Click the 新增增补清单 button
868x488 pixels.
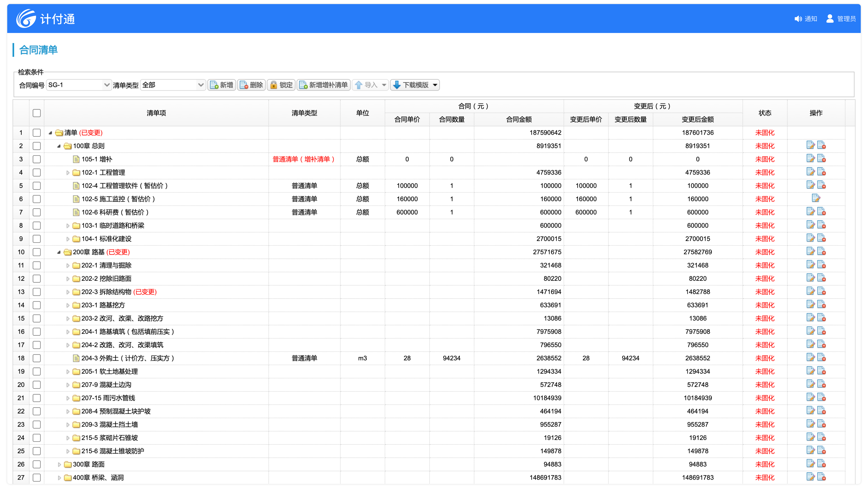pos(324,85)
